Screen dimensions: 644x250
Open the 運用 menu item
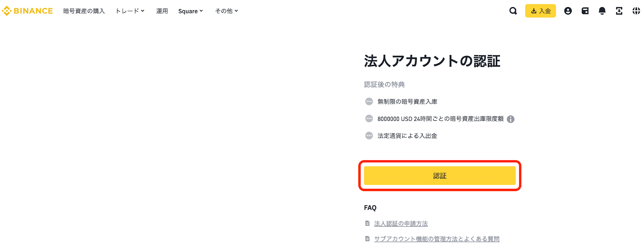coord(162,11)
